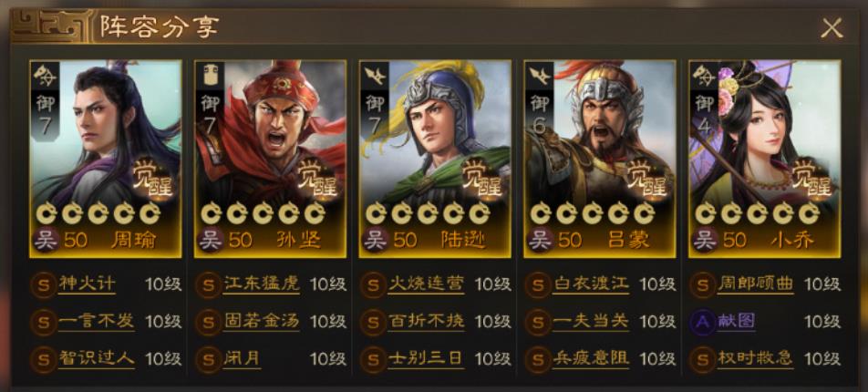The image size is (868, 392).
Task: Close the 阵容分享 panel
Action: pos(832,27)
